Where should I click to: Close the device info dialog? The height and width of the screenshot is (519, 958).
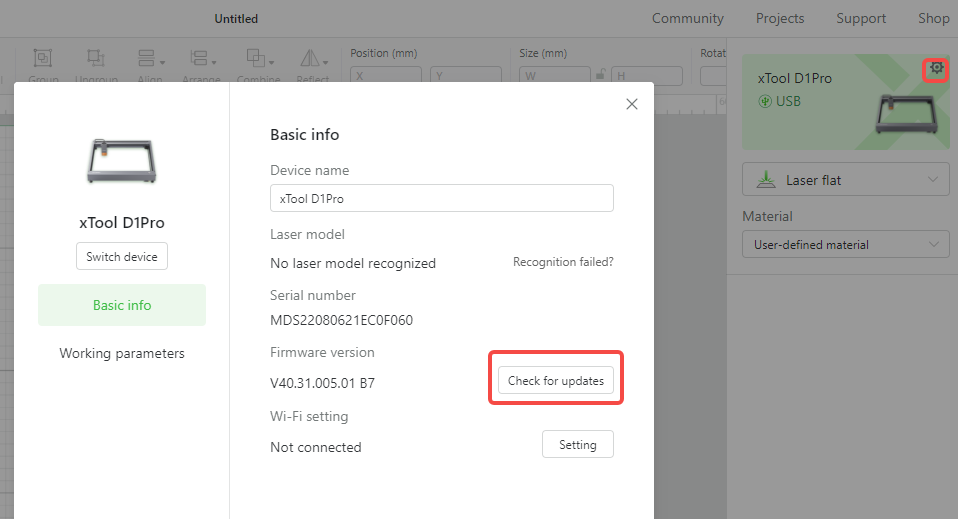point(632,104)
